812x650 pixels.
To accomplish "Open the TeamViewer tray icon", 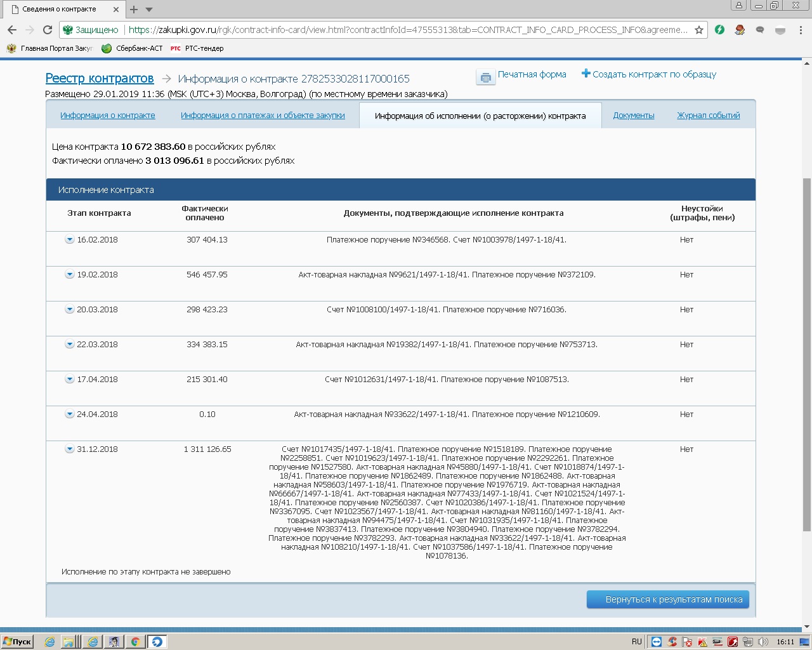I will [x=657, y=642].
